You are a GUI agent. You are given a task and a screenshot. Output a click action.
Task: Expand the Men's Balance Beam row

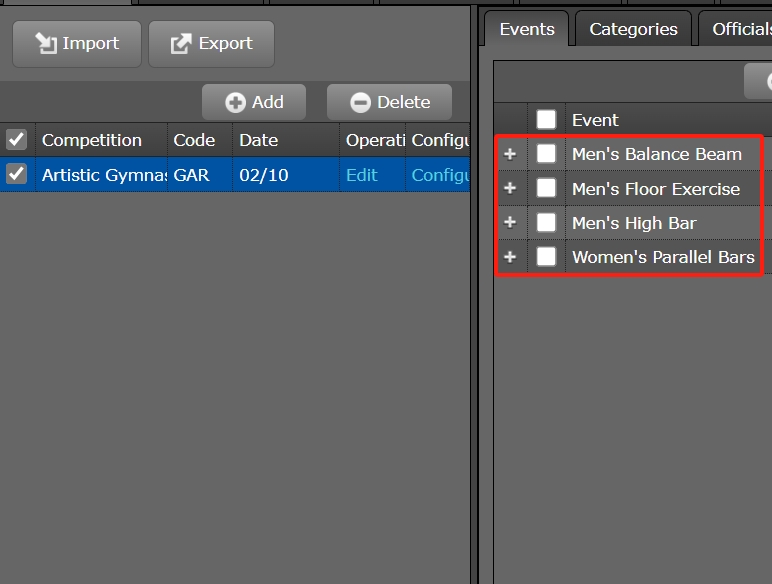(x=510, y=154)
